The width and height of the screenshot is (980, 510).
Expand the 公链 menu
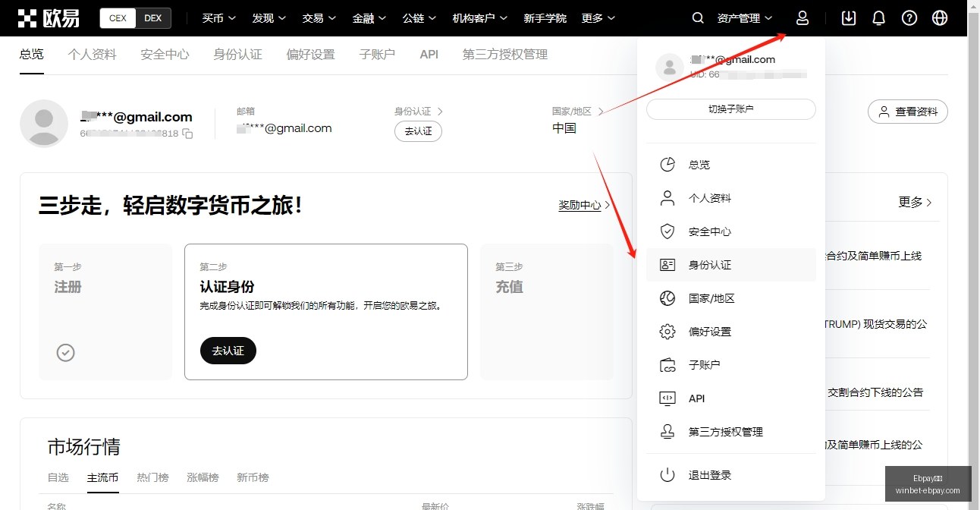419,18
